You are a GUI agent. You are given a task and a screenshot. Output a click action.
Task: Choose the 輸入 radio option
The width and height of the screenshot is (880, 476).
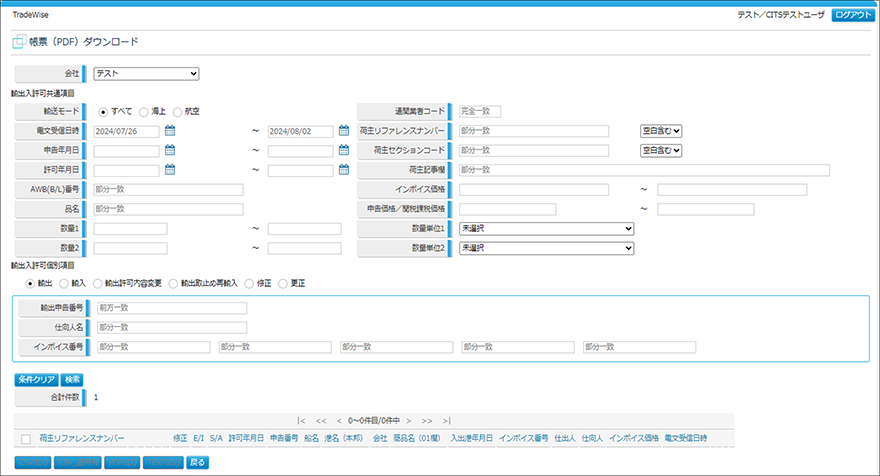point(65,284)
